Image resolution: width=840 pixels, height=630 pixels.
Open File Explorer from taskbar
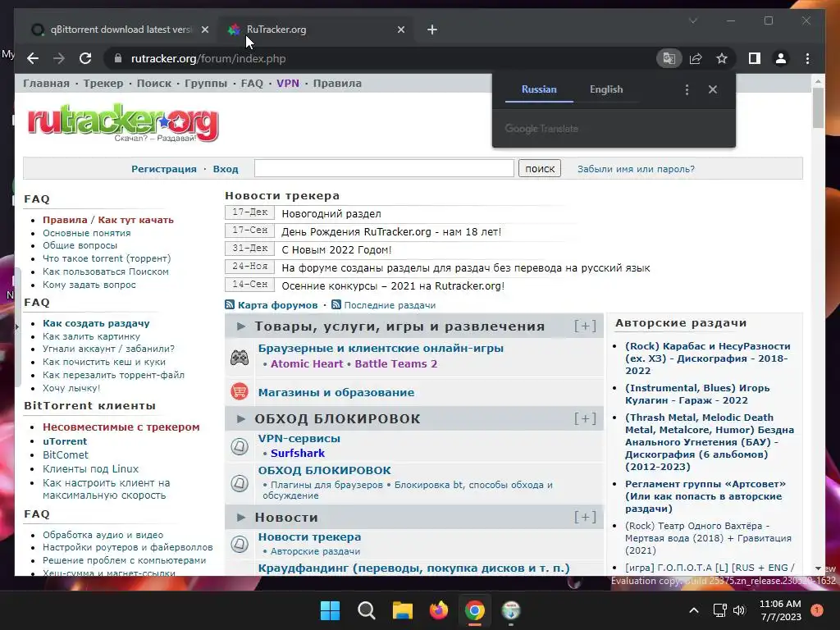click(402, 610)
